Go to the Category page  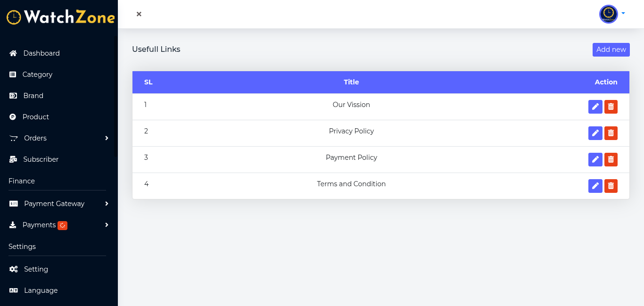tap(37, 74)
